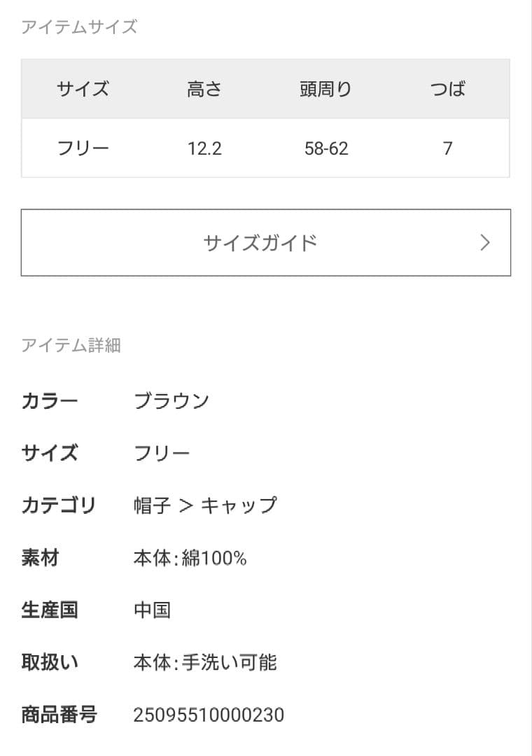532x756 pixels.
Task: Click the アイテムサイズ section heading
Action: (x=79, y=27)
